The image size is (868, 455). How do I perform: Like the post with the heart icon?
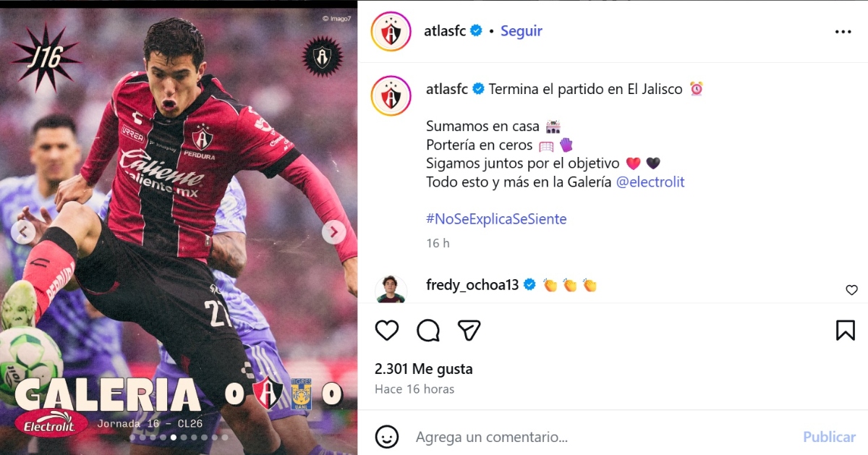pyautogui.click(x=387, y=331)
